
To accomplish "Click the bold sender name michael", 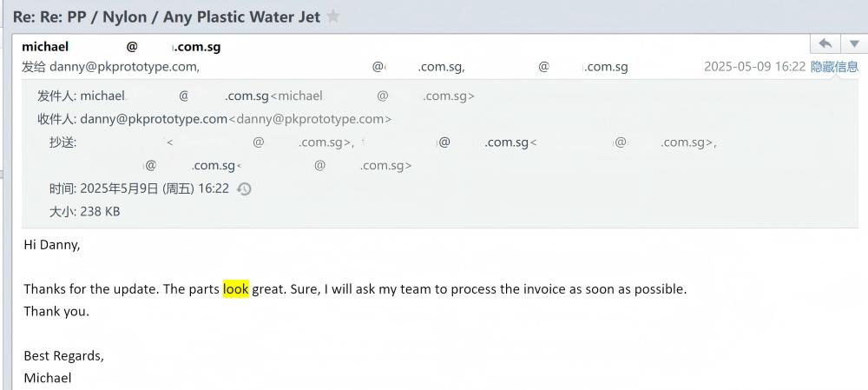I will pyautogui.click(x=45, y=47).
